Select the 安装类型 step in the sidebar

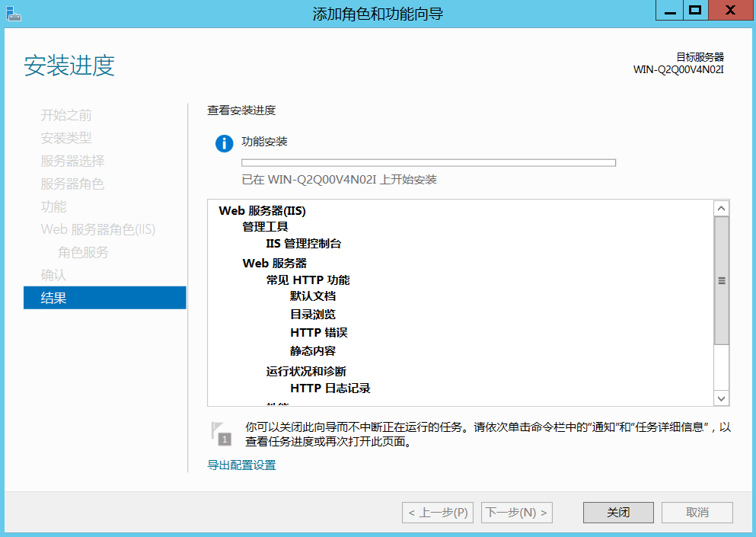[x=66, y=138]
